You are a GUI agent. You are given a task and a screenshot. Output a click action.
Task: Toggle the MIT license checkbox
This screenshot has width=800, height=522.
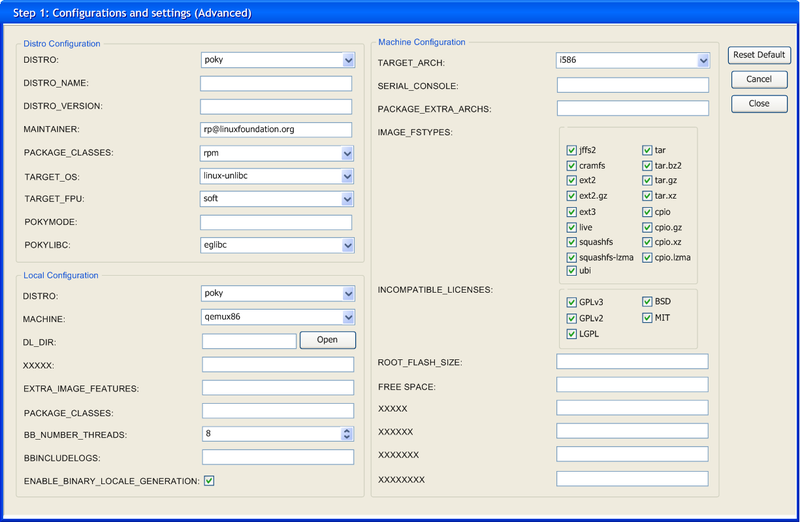[647, 318]
